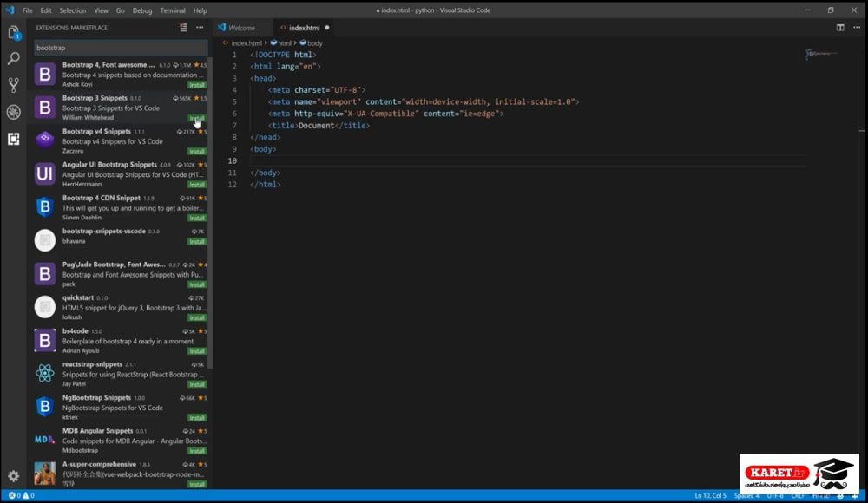The height and width of the screenshot is (503, 868).
Task: Install bootstrap-snippets-vscode by bhavana
Action: tap(197, 242)
